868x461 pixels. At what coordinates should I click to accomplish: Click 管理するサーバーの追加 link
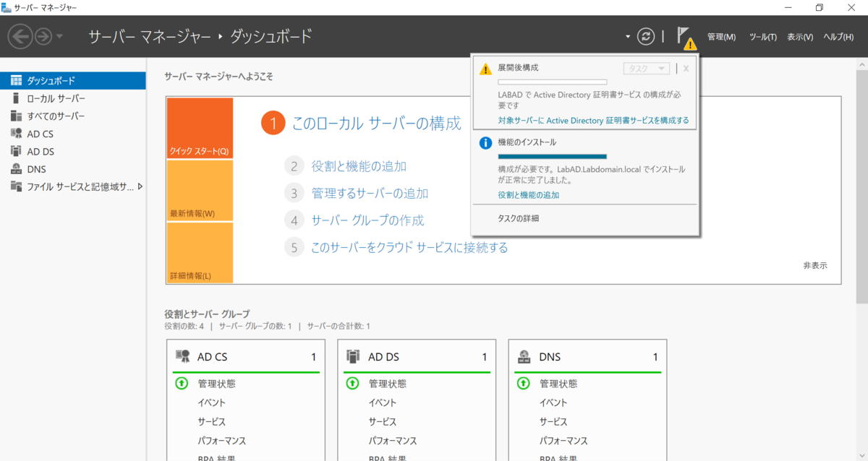pos(370,194)
